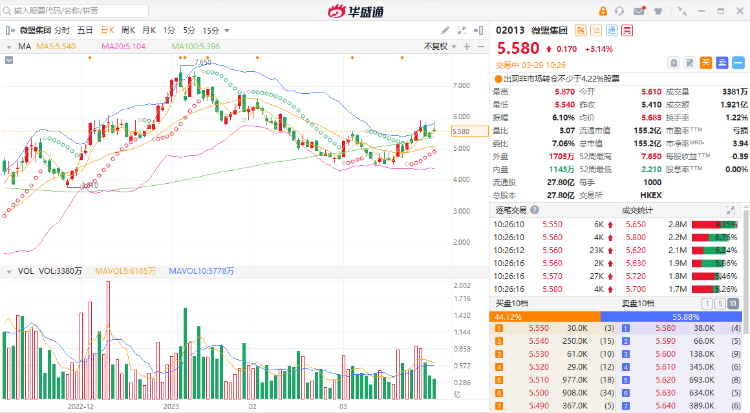Open the customer service headset icon
This screenshot has width=750, height=413.
pos(621,12)
